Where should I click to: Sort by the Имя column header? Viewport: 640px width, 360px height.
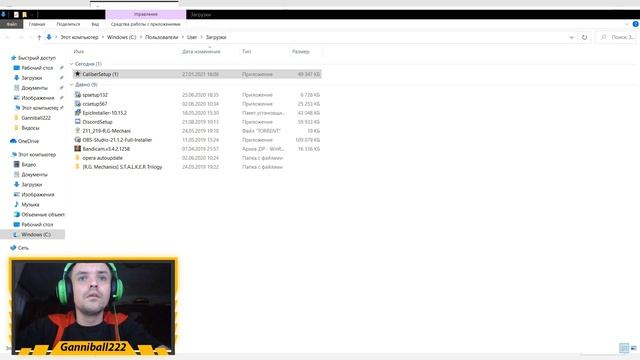pyautogui.click(x=78, y=52)
